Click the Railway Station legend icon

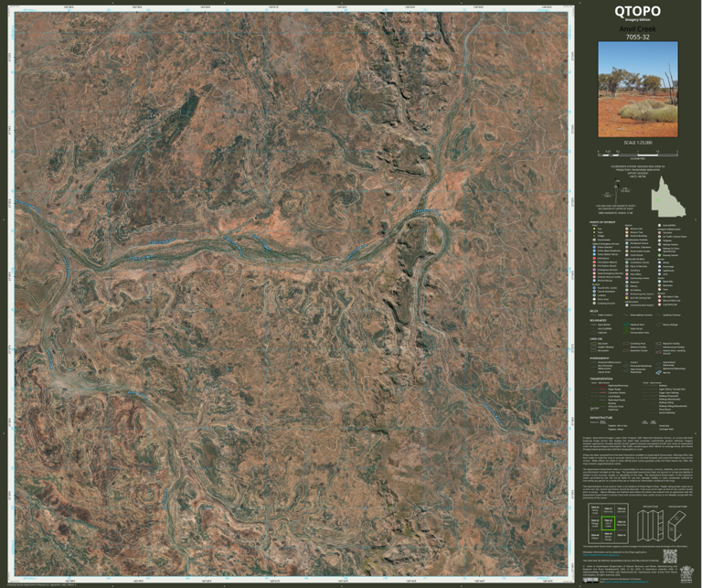(659, 244)
